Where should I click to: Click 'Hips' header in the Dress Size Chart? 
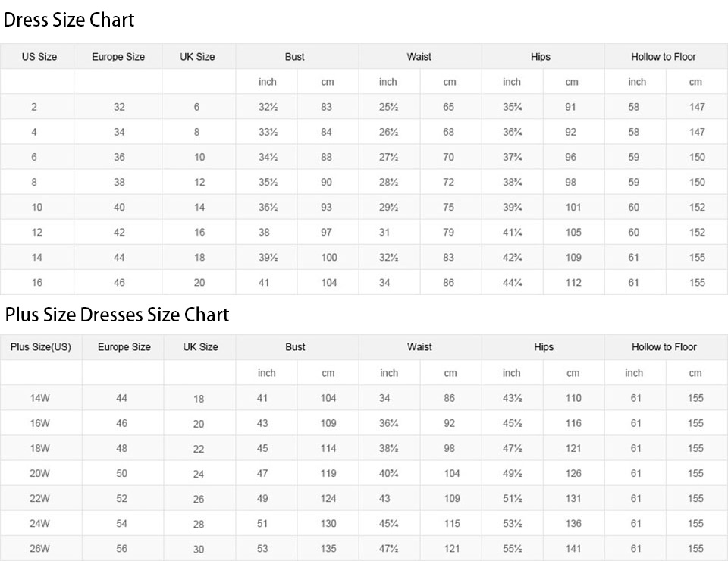[x=541, y=57]
